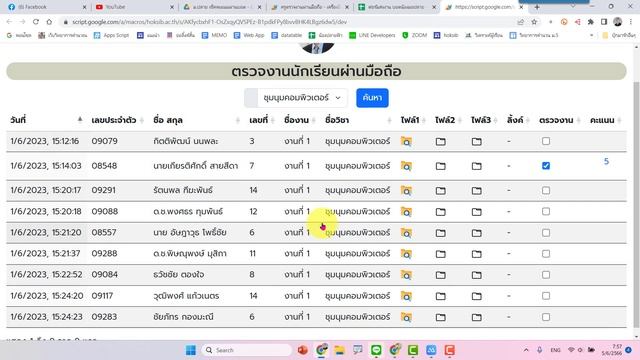The width and height of the screenshot is (640, 360).
Task: Open the ZOOM bookmark
Action: tap(414, 36)
